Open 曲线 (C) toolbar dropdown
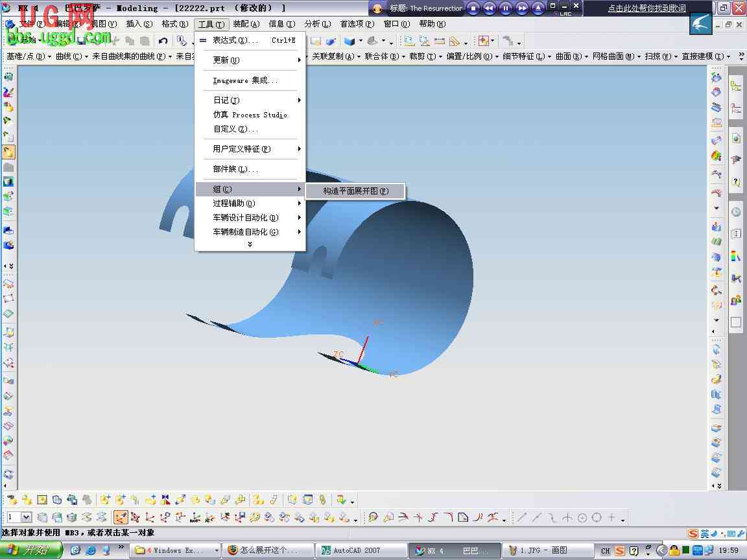The height and width of the screenshot is (560, 747). (x=72, y=56)
